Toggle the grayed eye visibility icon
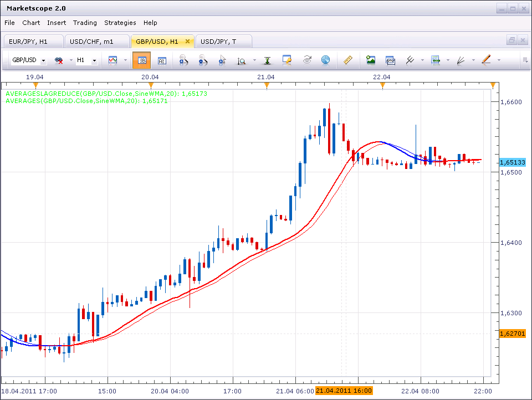532x400 pixels. pos(307,60)
